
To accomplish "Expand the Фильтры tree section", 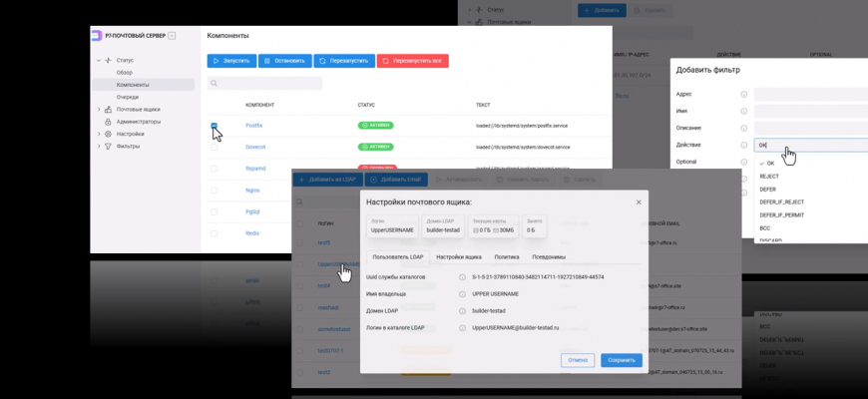I will (x=98, y=146).
